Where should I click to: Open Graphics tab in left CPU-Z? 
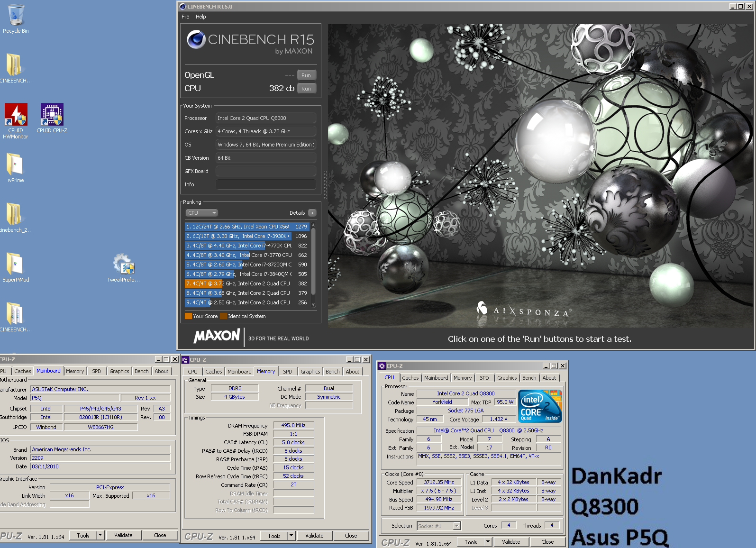click(119, 371)
